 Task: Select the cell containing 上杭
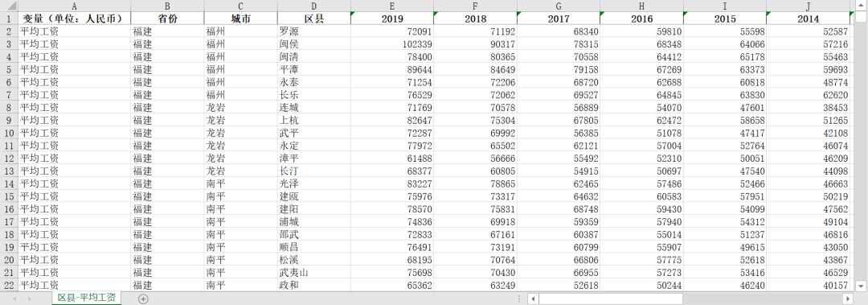coord(314,121)
